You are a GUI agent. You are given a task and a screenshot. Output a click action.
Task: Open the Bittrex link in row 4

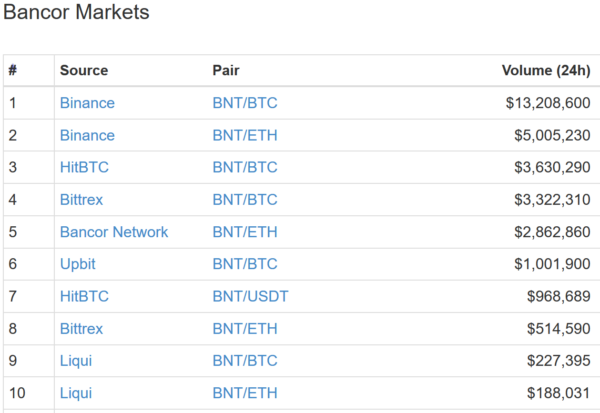[82, 199]
